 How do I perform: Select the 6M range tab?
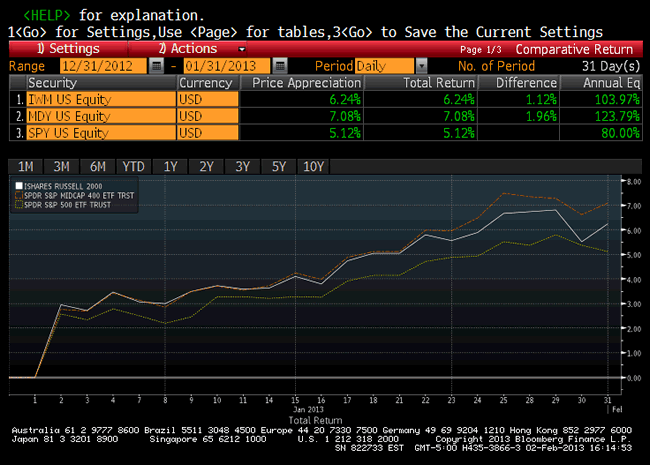tap(97, 166)
